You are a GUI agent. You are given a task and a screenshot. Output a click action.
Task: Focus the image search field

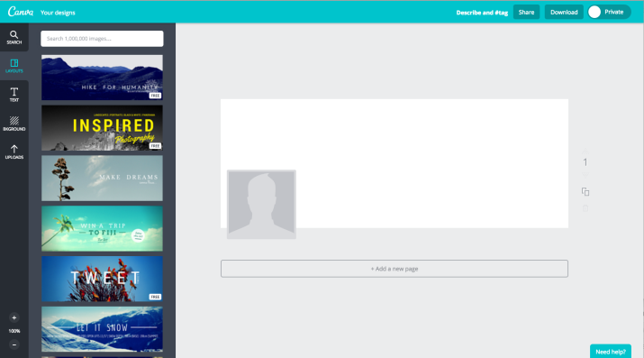pyautogui.click(x=102, y=39)
